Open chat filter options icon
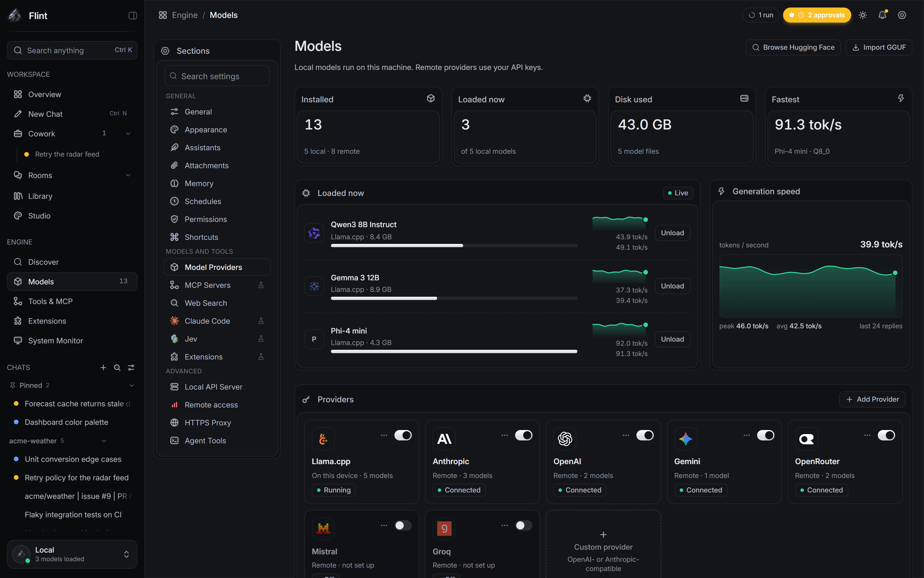Image resolution: width=924 pixels, height=578 pixels. pyautogui.click(x=131, y=367)
